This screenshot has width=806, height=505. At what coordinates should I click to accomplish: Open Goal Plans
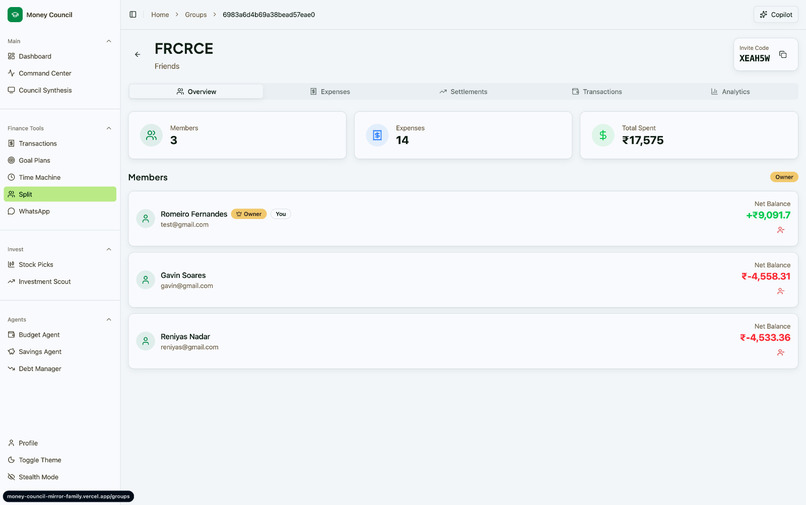(60, 160)
